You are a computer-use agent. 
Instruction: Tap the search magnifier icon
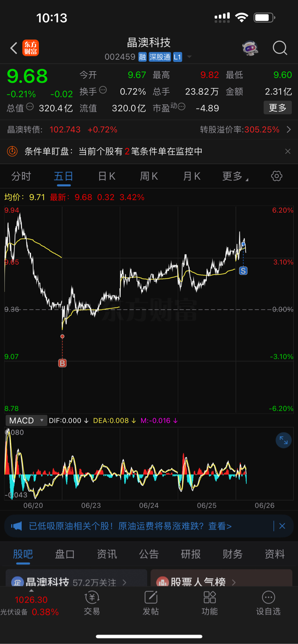click(280, 48)
